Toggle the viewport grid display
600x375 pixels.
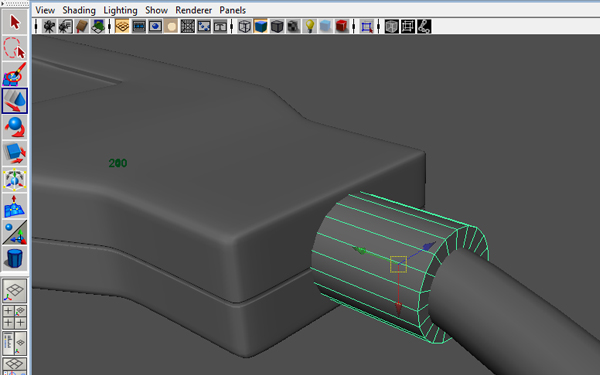pyautogui.click(x=122, y=26)
